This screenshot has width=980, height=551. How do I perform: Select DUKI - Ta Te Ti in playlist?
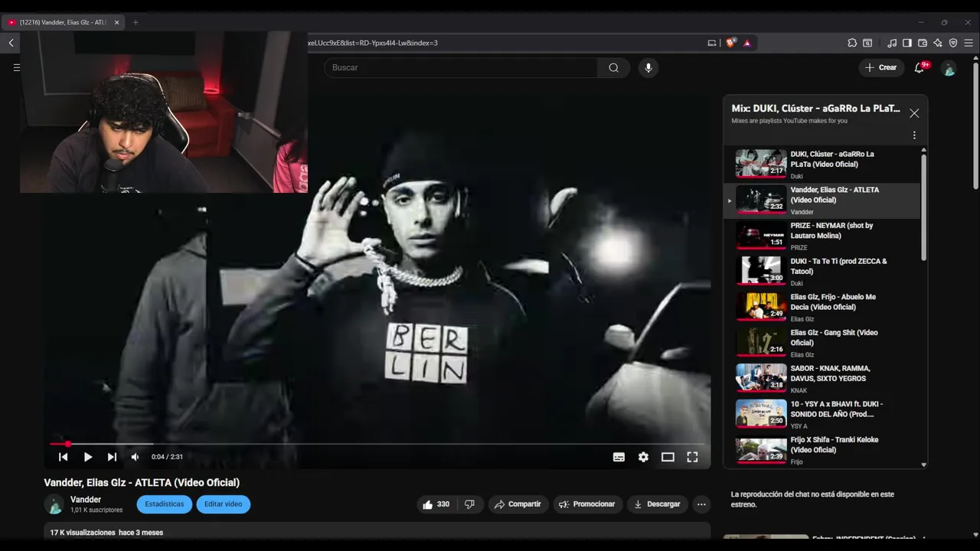(x=822, y=272)
